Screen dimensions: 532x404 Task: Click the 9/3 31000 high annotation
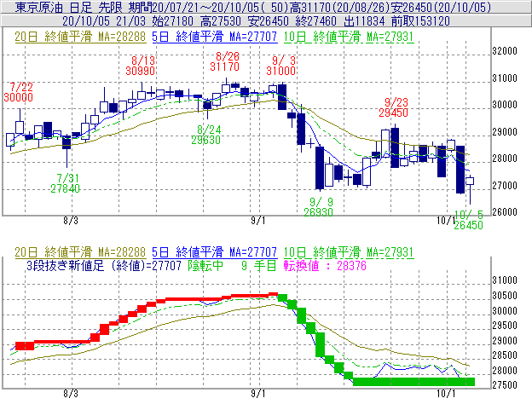(x=281, y=66)
